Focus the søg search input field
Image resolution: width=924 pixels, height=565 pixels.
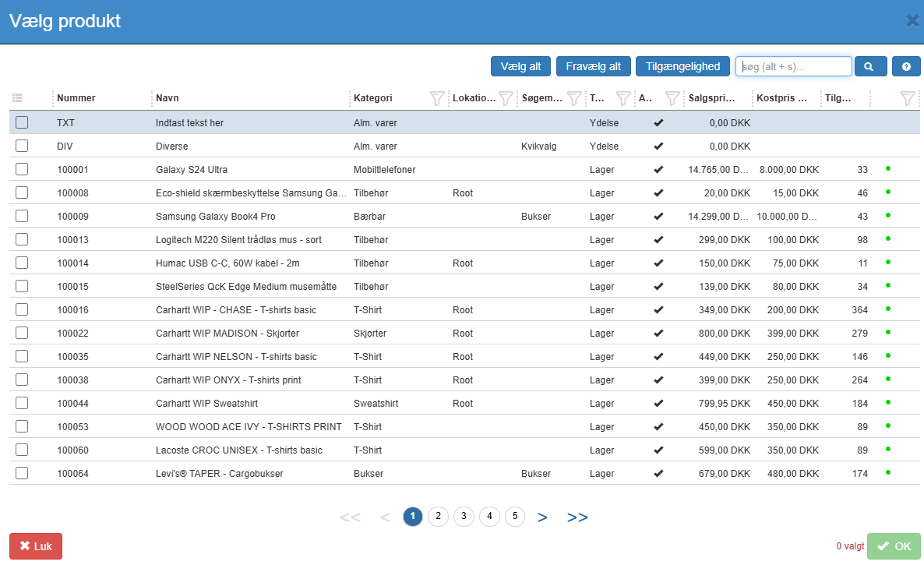click(x=793, y=67)
